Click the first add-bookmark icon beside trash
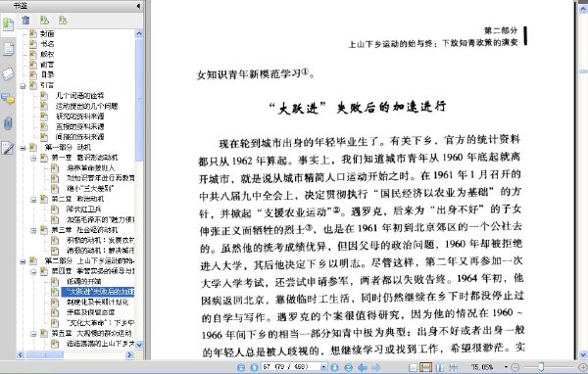 [x=44, y=20]
